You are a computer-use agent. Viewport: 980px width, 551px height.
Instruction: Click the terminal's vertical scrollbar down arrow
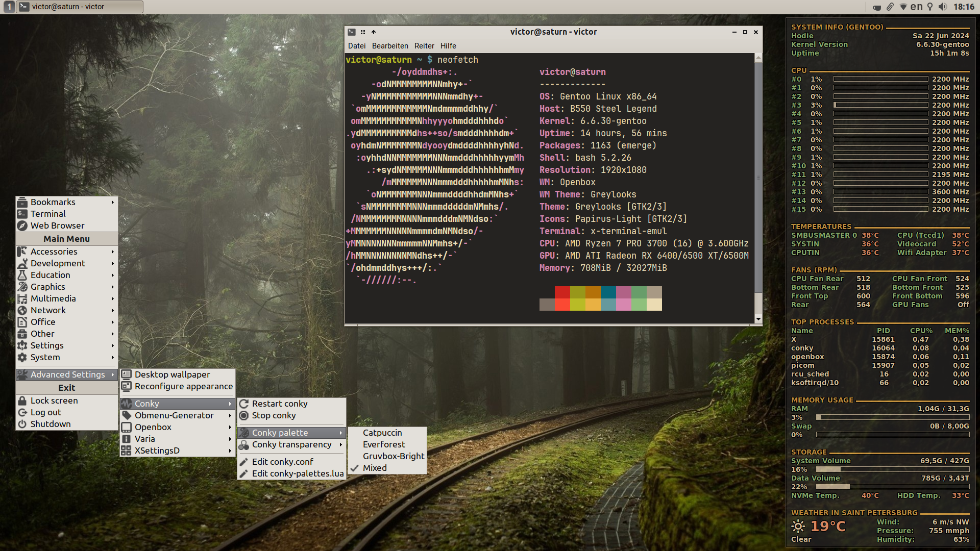tap(758, 319)
